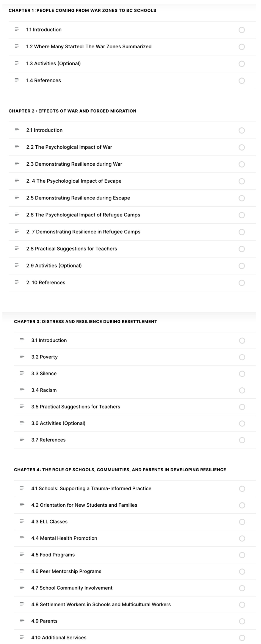Click the lesson icon beside 4.9 Parents
The width and height of the screenshot is (261, 644).
tap(22, 621)
